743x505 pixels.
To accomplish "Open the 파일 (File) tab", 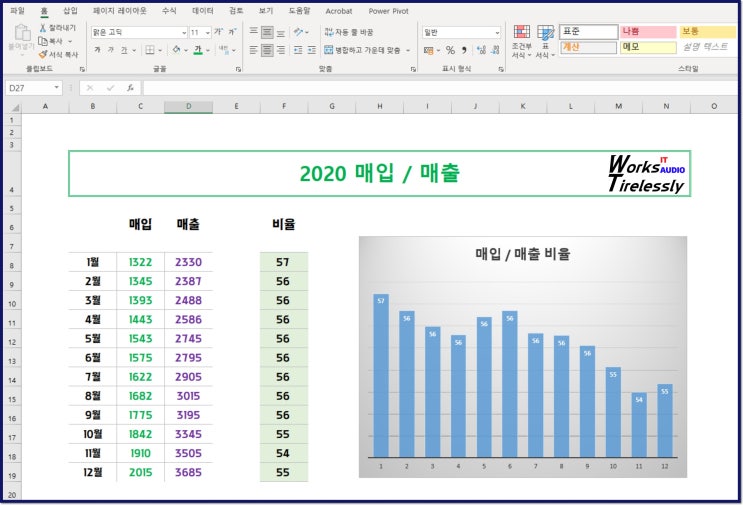I will coord(18,10).
